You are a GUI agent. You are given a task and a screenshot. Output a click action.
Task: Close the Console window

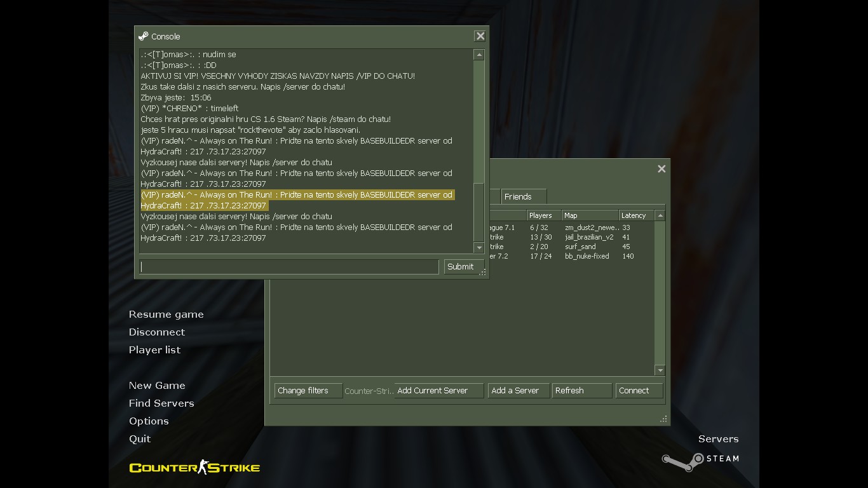[x=480, y=36]
